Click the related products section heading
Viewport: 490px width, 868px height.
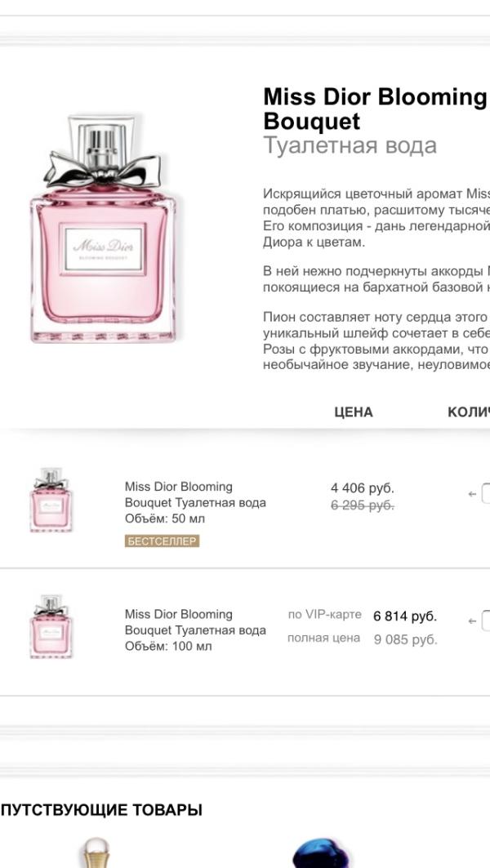(x=101, y=810)
